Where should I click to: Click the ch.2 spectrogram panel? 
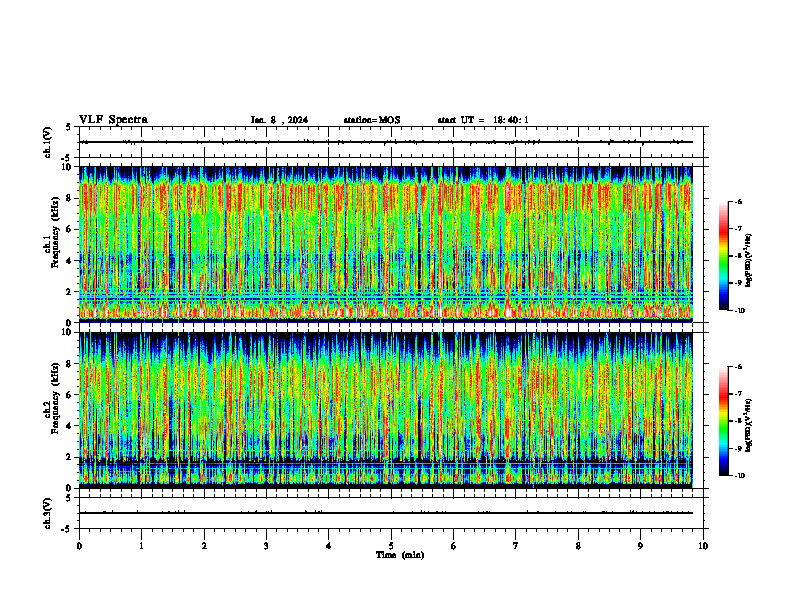click(386, 410)
